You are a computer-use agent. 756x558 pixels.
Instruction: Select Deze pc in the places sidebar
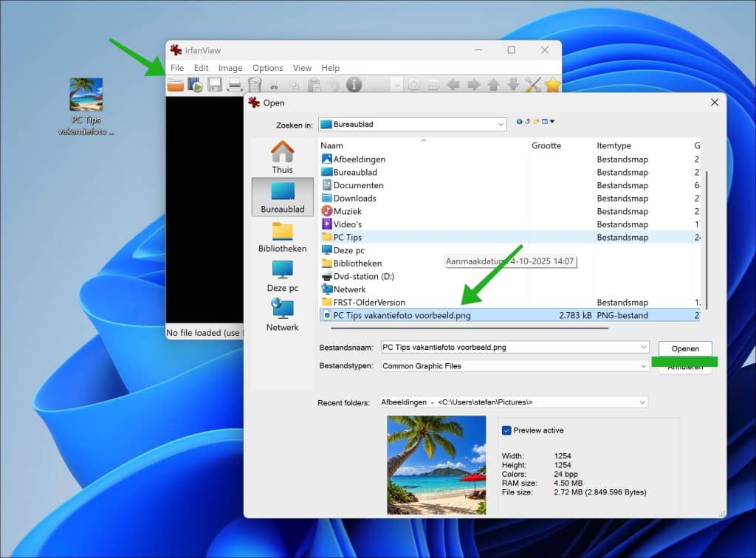pyautogui.click(x=283, y=276)
